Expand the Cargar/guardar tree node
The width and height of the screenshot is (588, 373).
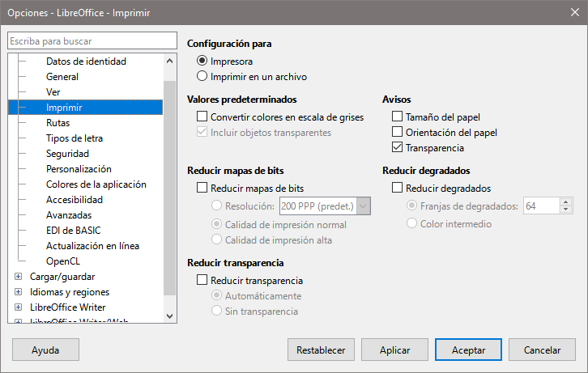click(x=18, y=277)
